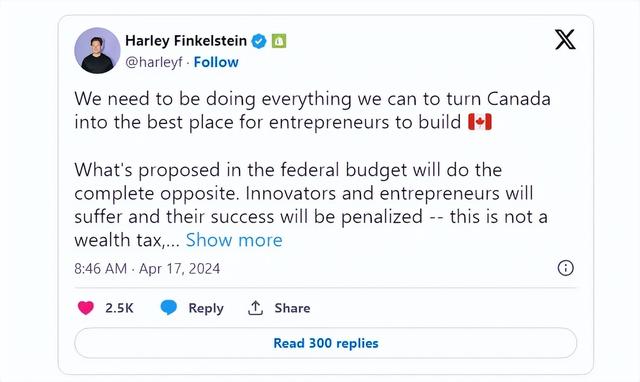Expand the tweet with Show more
This screenshot has width=640, height=382.
point(234,240)
